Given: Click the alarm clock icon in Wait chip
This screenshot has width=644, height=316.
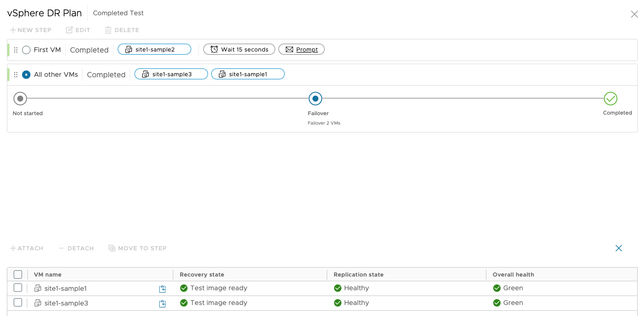Looking at the screenshot, I should point(214,49).
